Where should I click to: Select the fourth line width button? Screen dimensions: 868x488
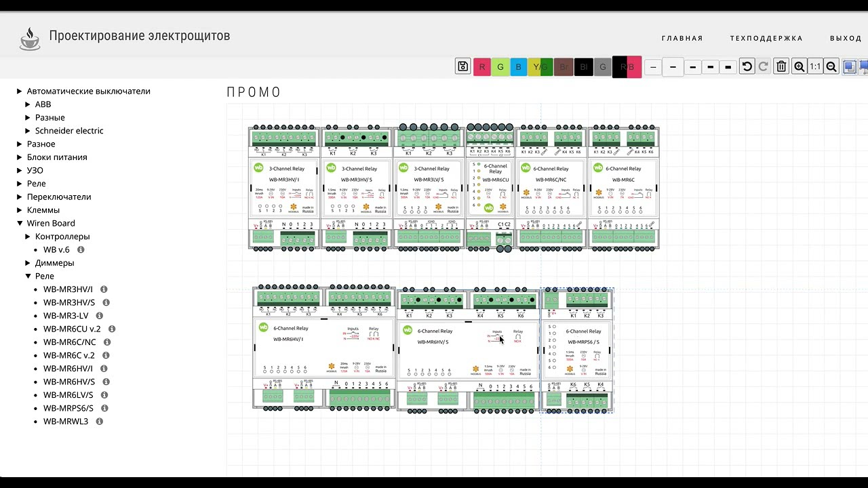pyautogui.click(x=710, y=67)
